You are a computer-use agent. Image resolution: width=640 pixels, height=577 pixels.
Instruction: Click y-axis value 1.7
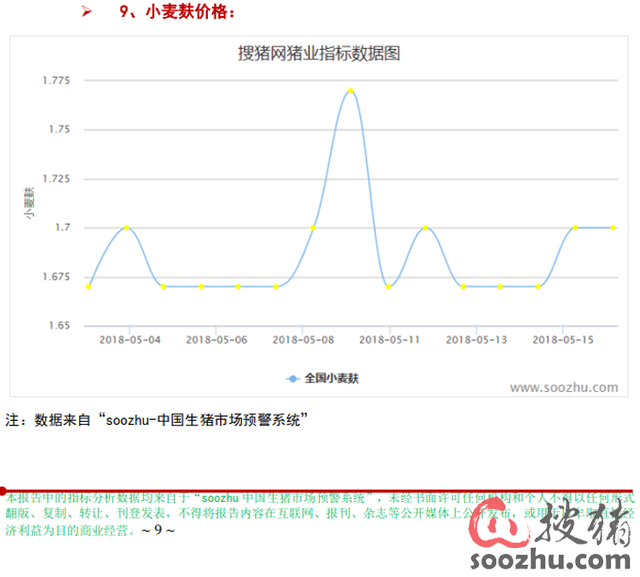[x=62, y=227]
